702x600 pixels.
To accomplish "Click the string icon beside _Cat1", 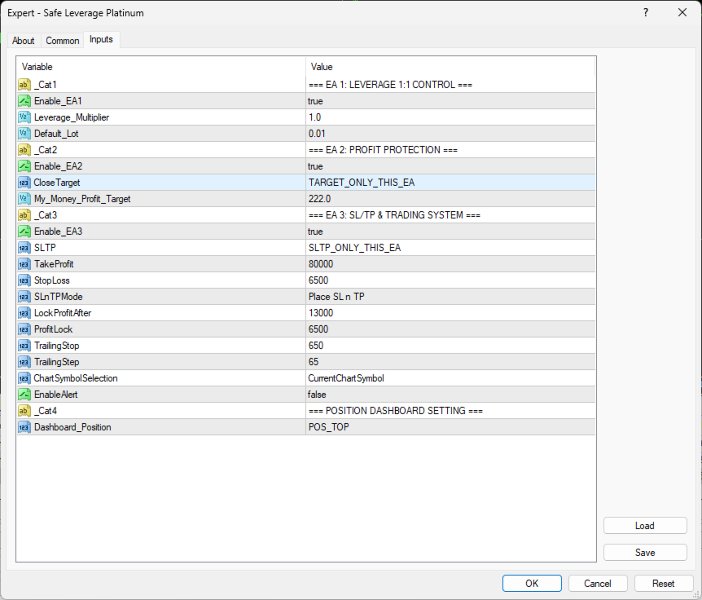I will pos(24,85).
